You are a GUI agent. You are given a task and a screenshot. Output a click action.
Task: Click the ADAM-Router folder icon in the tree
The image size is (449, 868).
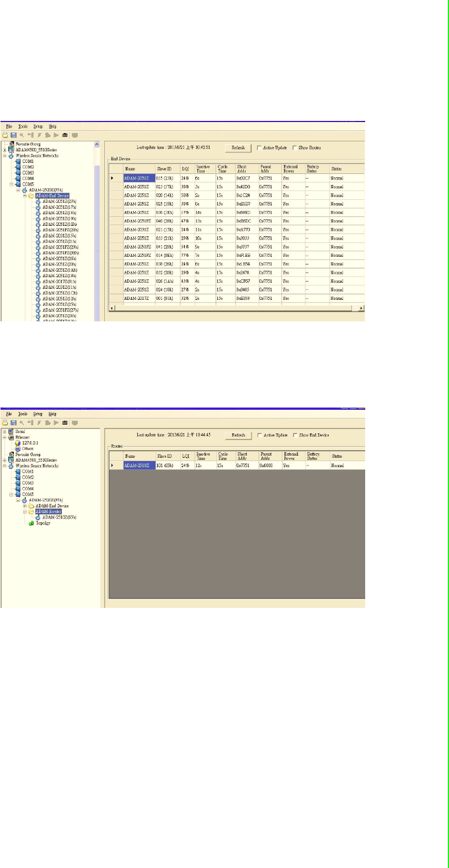(31, 512)
